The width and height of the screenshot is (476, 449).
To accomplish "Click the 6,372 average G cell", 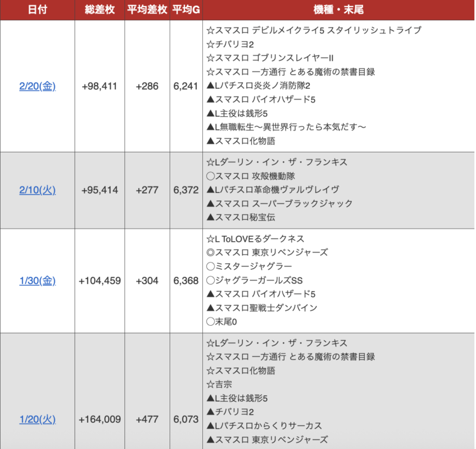I will click(x=186, y=190).
